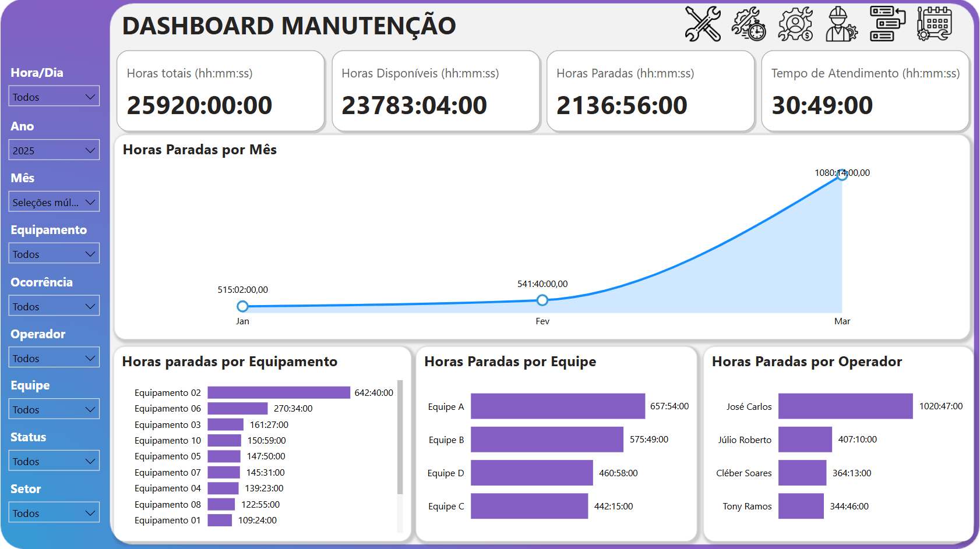Select the Jan data point on line chart
Viewport: 980px width, 549px height.
243,306
